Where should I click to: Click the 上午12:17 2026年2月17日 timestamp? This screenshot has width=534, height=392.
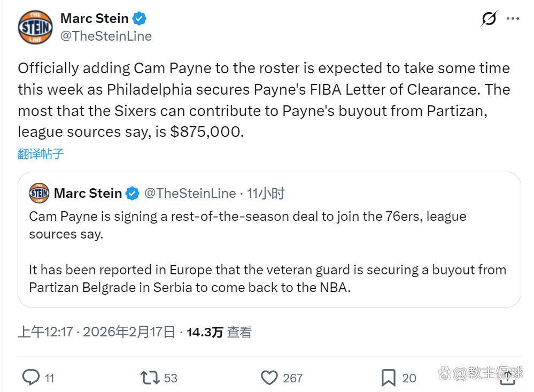click(97, 332)
